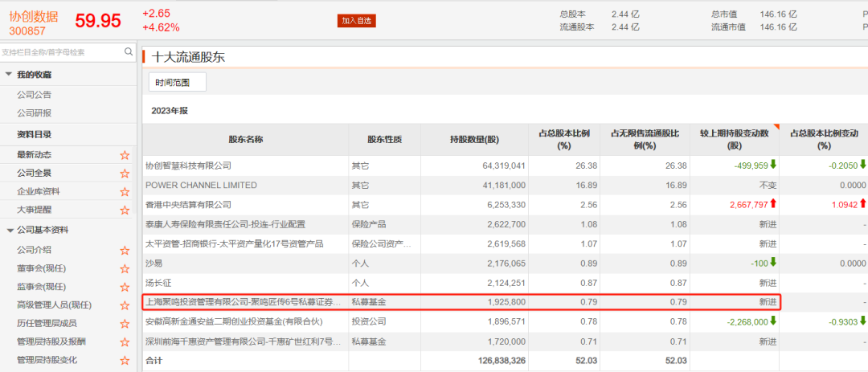Click the 十大流通股东 section title
This screenshot has width=868, height=372.
[188, 57]
